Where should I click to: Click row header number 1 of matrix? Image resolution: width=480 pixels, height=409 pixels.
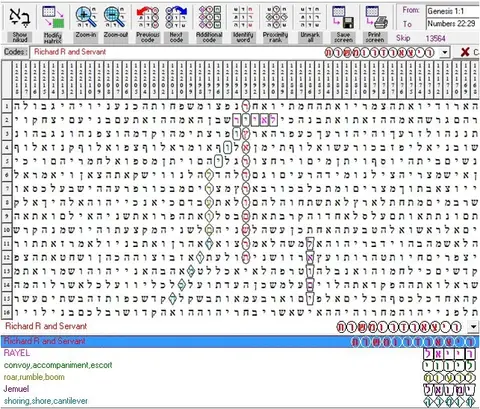tap(7, 106)
